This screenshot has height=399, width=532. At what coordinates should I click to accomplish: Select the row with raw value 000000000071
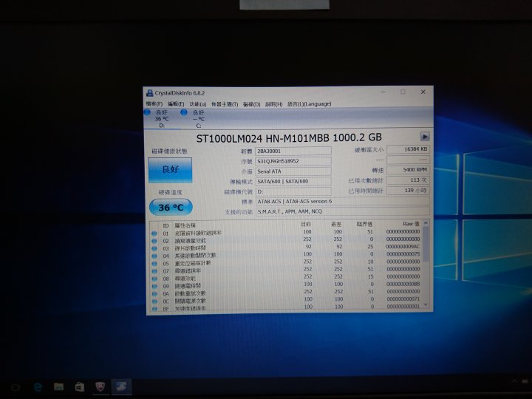pos(286,299)
